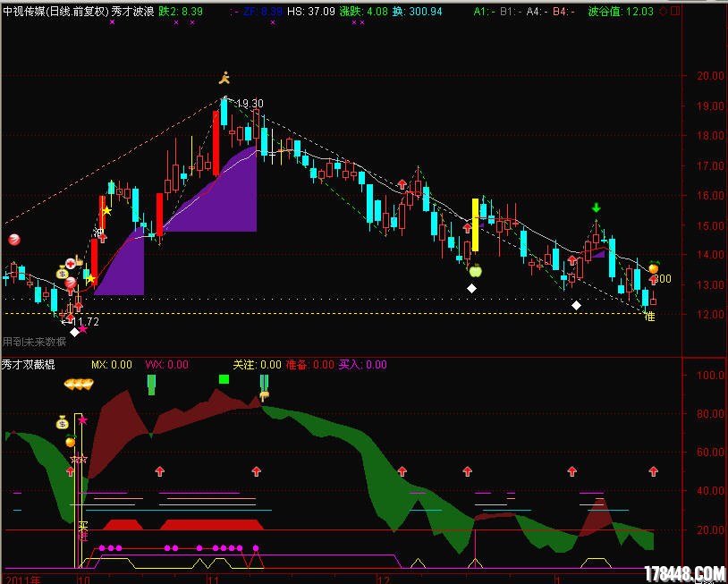The image size is (728, 584).
Task: Click the 11.72 low price label
Action: pyautogui.click(x=85, y=321)
